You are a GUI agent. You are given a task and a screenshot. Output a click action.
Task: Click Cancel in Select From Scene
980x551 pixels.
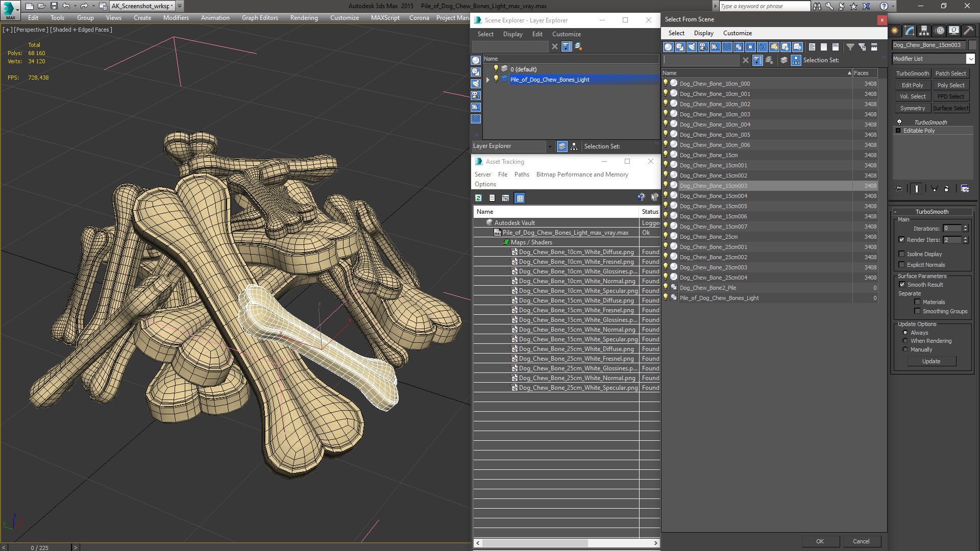861,541
